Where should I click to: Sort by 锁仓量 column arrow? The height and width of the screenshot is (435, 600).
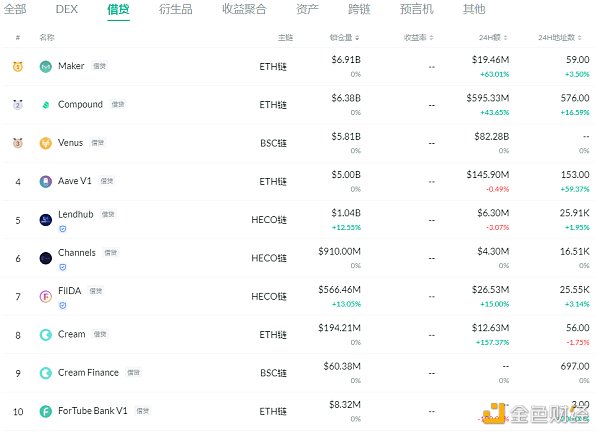(x=357, y=38)
